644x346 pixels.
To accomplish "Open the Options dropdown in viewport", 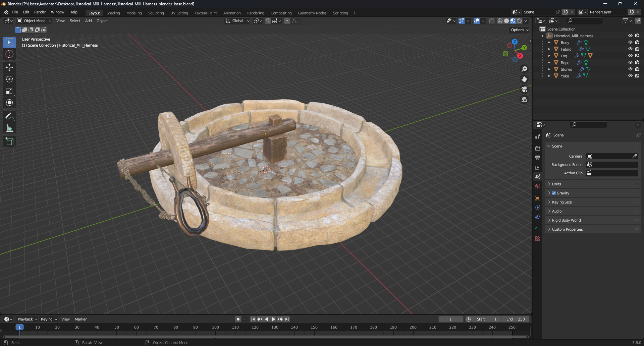I will tap(519, 30).
